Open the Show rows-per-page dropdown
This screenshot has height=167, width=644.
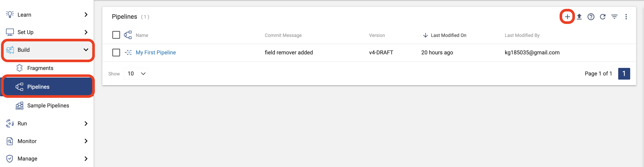coord(135,74)
